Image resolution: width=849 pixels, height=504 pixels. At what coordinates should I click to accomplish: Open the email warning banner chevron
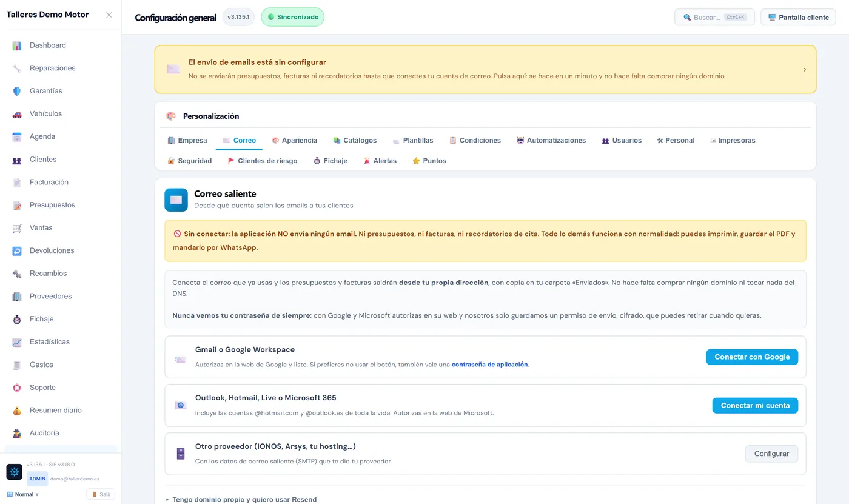(805, 69)
